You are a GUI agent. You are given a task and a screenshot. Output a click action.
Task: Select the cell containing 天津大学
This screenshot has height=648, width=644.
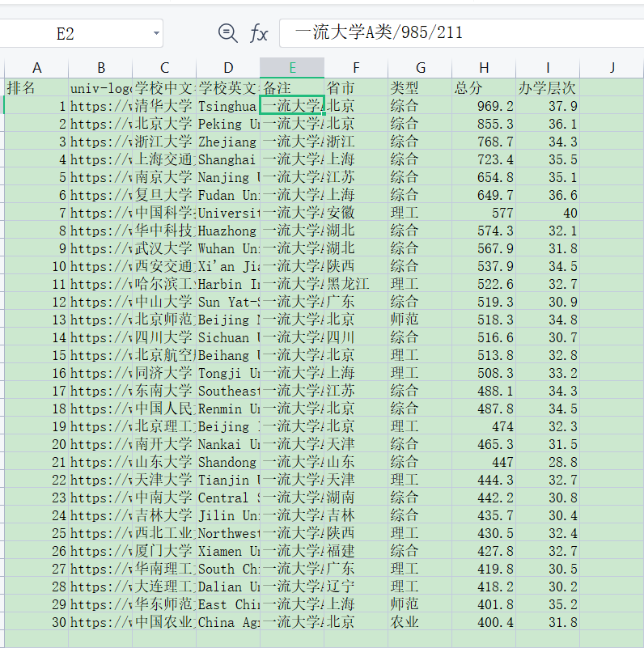tap(164, 480)
